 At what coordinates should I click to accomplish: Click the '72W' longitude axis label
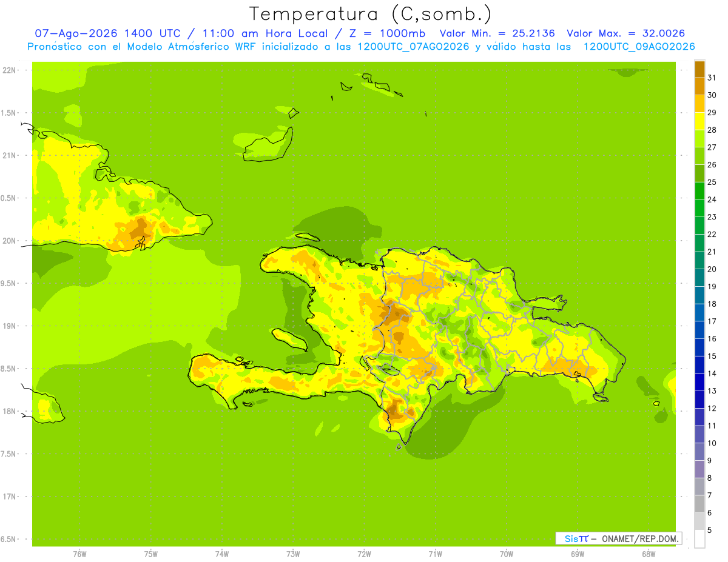(364, 554)
